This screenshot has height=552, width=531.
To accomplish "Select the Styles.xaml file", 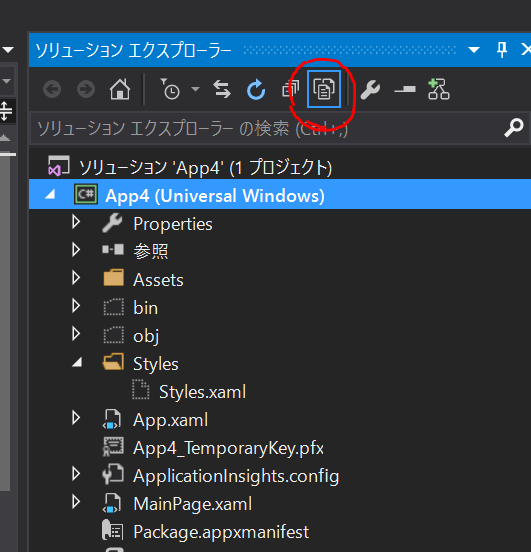I will point(202,392).
